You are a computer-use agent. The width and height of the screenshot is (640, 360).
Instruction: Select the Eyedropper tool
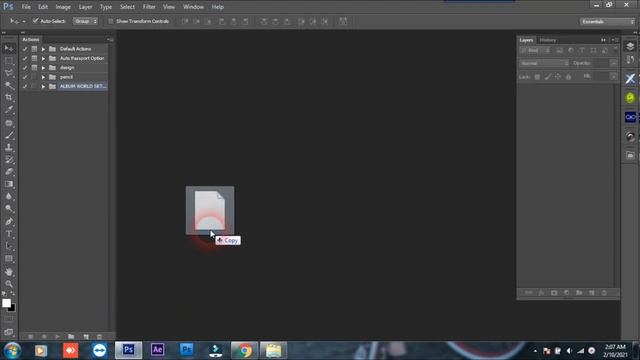(9, 110)
